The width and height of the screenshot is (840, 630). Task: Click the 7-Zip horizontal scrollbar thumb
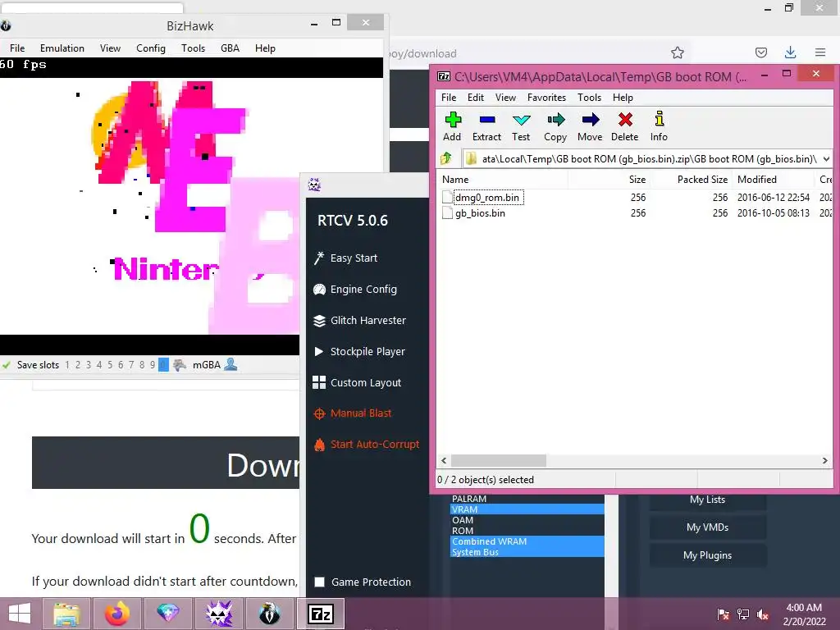pos(498,461)
